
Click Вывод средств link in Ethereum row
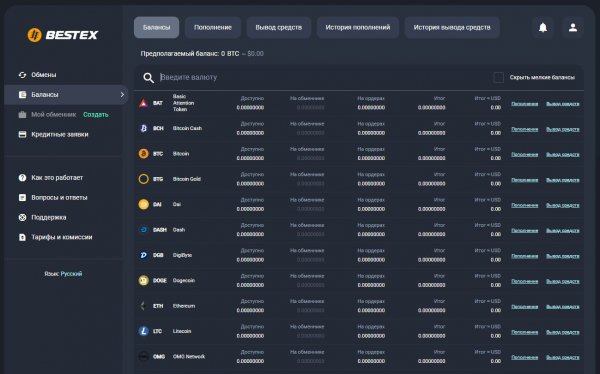[x=562, y=307]
